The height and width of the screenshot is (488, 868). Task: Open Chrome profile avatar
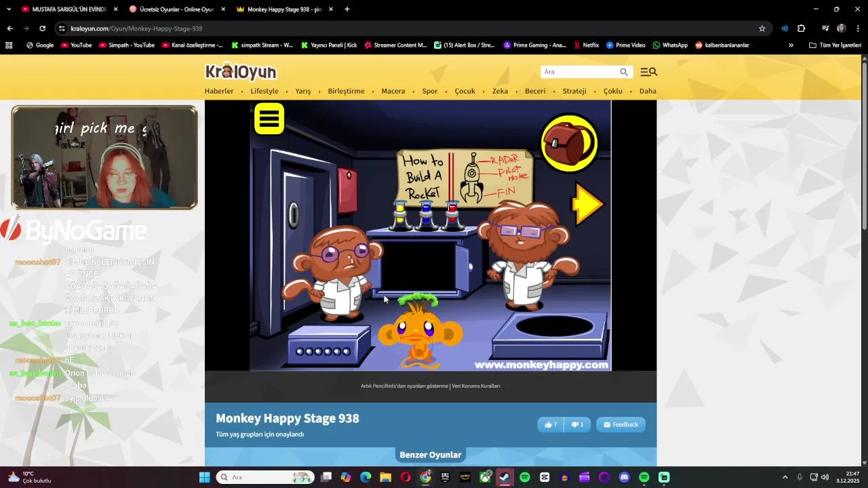point(842,28)
